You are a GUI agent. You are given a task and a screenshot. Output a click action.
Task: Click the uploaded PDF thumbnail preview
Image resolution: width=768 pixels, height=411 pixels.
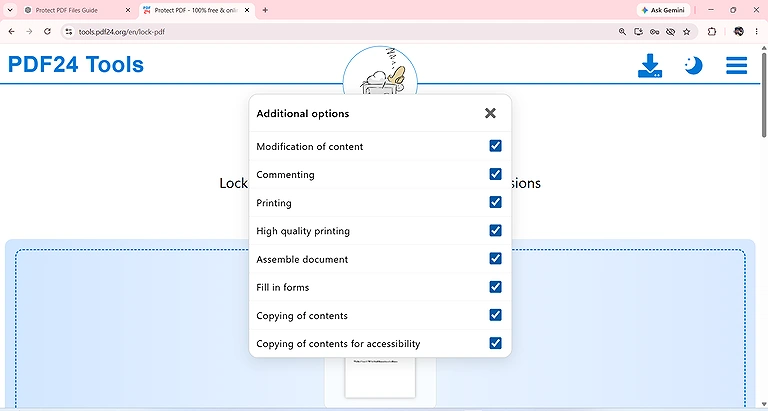coord(380,378)
